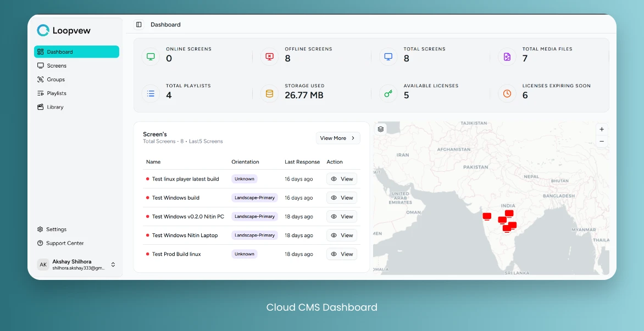This screenshot has width=644, height=331.
Task: Select the Test Windows Nitin Laptop name
Action: coord(185,235)
